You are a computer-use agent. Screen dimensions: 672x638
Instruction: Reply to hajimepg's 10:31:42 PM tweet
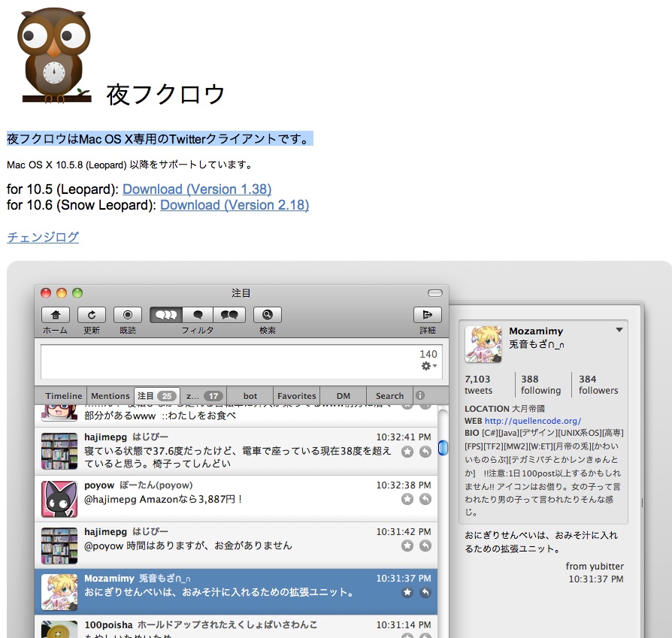tap(425, 546)
